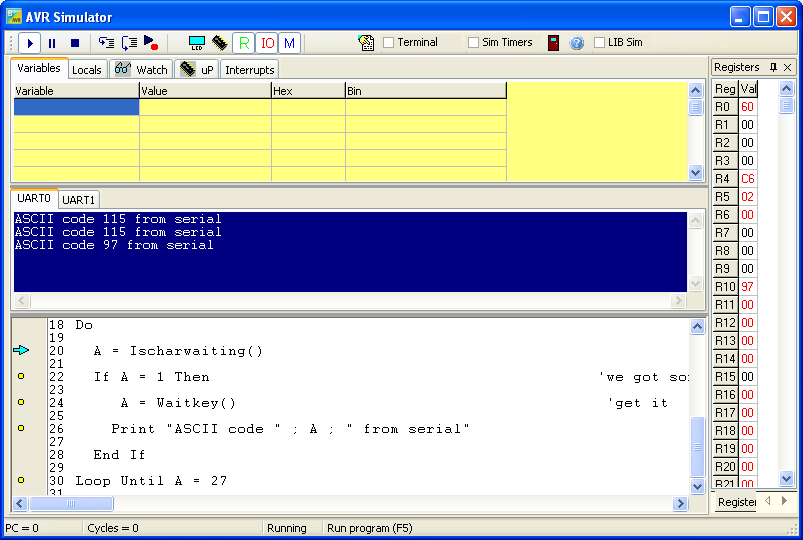
Task: Open the Watch tab
Action: [141, 70]
